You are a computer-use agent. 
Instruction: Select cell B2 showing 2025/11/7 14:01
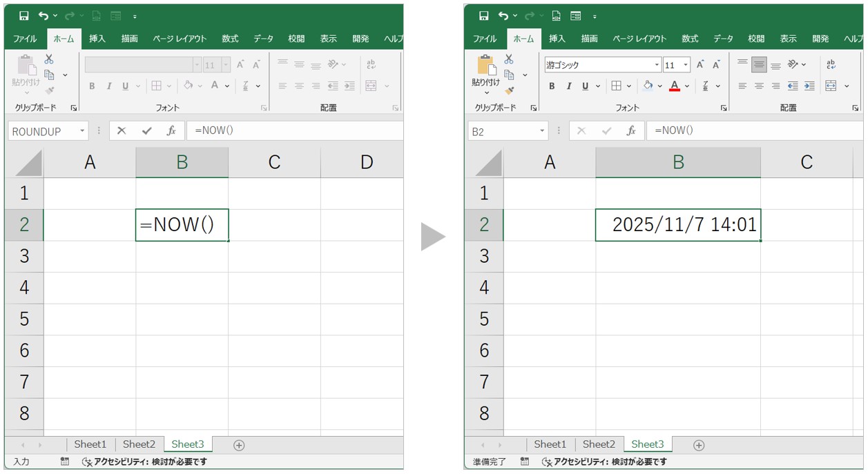point(678,225)
